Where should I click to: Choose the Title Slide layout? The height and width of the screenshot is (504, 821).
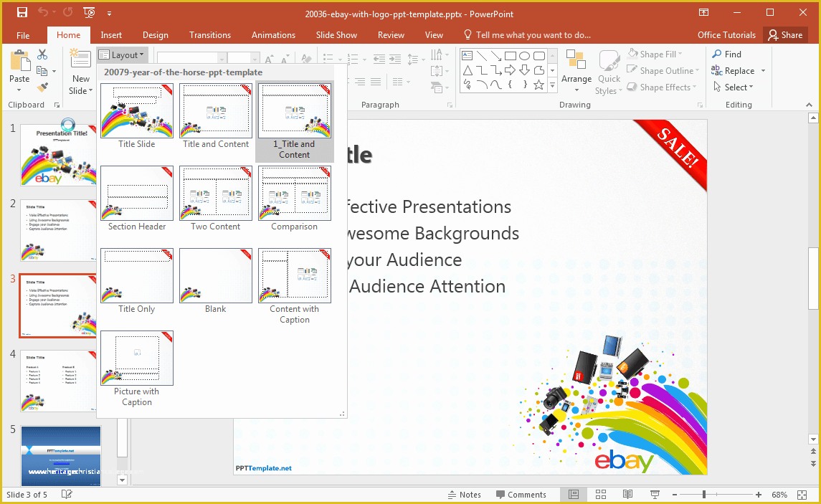point(137,116)
